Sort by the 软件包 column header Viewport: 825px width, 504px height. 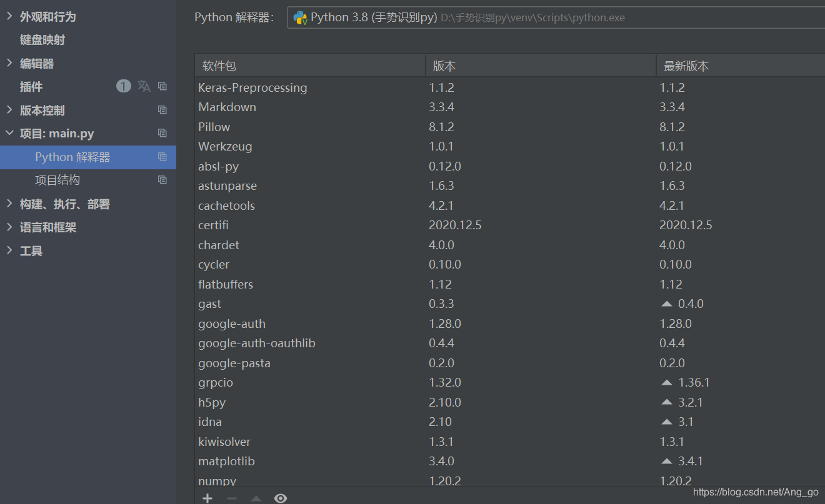[310, 66]
